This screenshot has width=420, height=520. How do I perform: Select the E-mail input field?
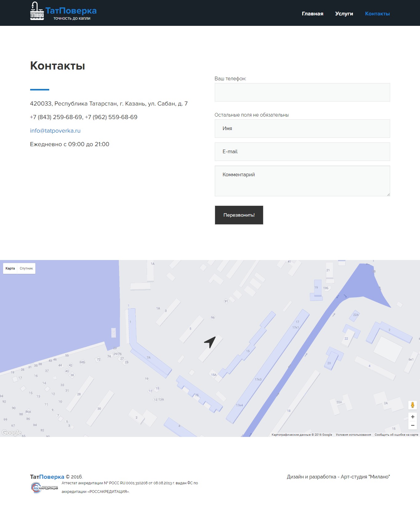point(302,152)
